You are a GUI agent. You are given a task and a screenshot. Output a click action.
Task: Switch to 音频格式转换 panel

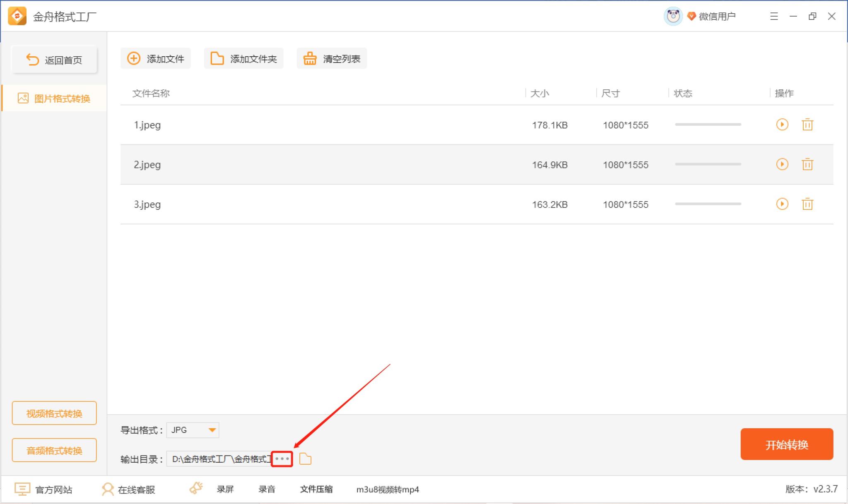coord(54,450)
